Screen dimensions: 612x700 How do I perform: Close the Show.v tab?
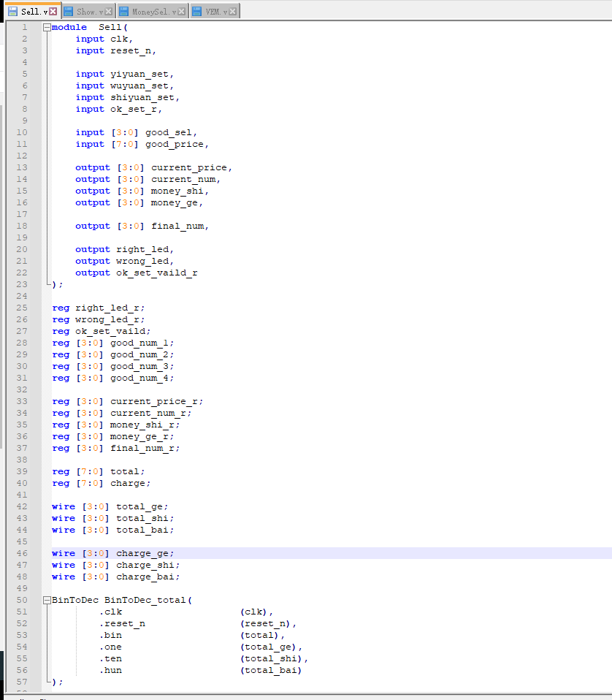(108, 12)
